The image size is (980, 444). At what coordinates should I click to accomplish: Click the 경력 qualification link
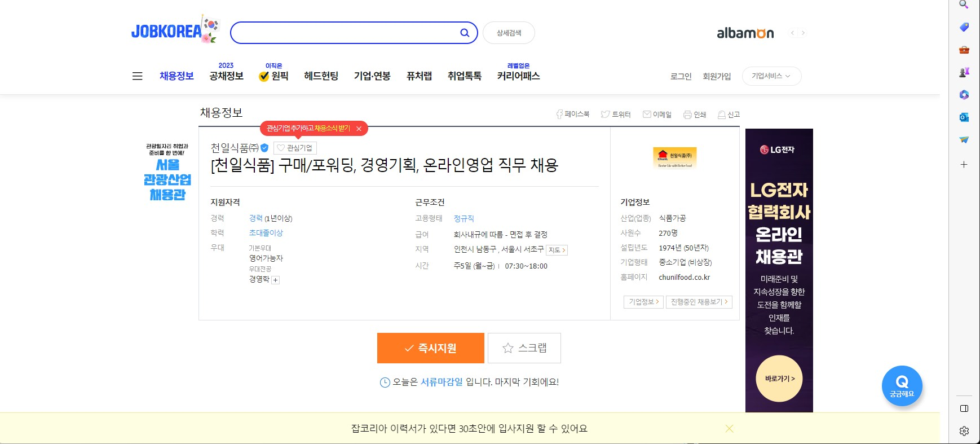click(x=256, y=218)
